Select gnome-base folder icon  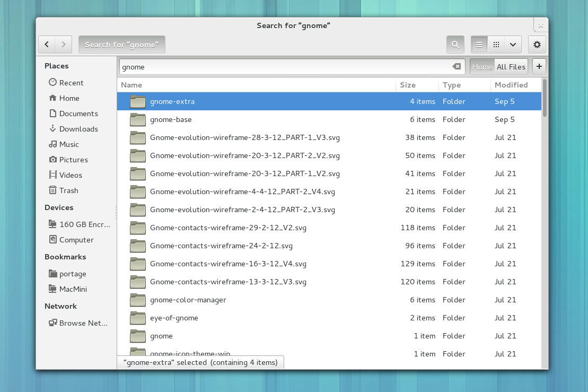[x=138, y=119]
